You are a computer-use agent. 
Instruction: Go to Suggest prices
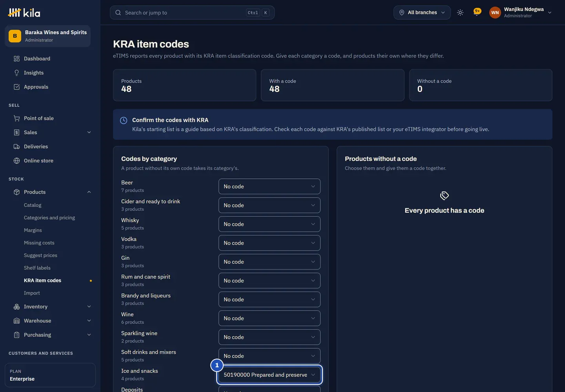pyautogui.click(x=40, y=255)
